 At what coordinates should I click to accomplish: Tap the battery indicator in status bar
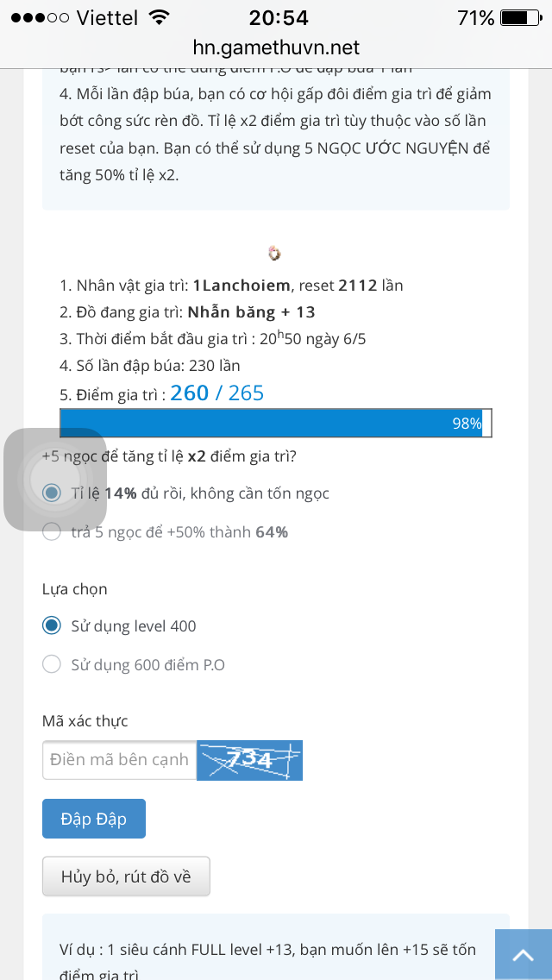click(521, 18)
